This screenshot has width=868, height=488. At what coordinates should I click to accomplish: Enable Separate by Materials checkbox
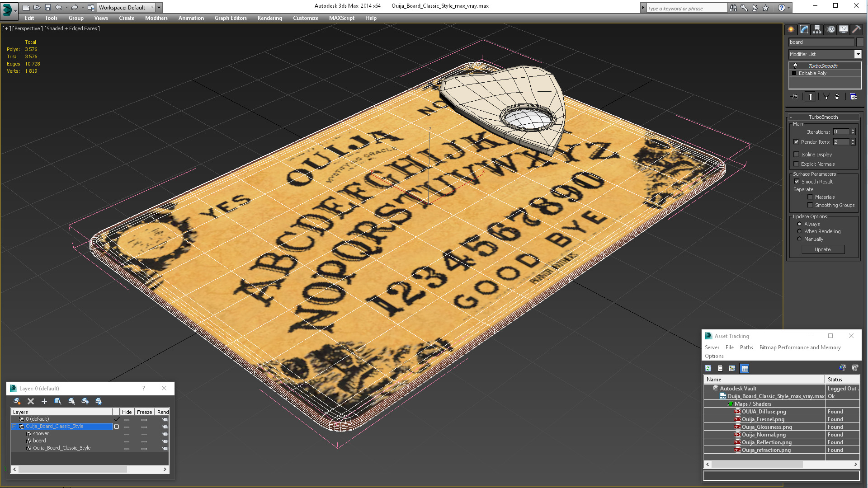[x=811, y=197]
